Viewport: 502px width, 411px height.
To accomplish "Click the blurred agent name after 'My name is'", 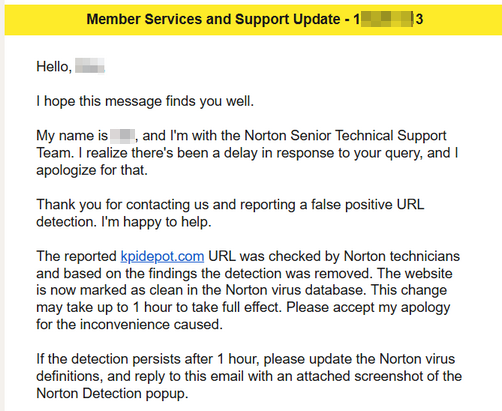I will click(x=122, y=136).
